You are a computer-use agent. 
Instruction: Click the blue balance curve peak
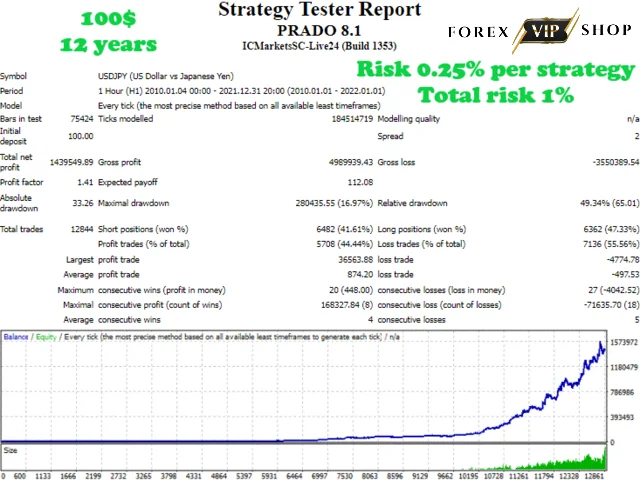click(600, 343)
